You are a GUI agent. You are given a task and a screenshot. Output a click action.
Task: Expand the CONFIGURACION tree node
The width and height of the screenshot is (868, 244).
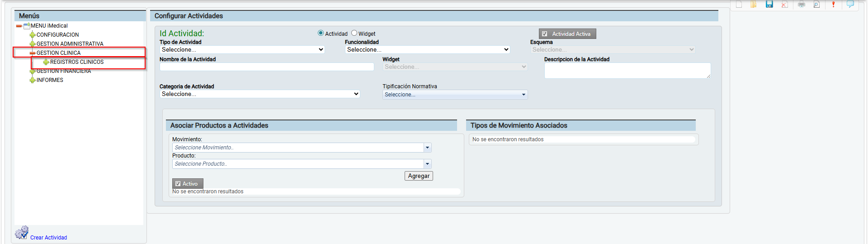(33, 35)
